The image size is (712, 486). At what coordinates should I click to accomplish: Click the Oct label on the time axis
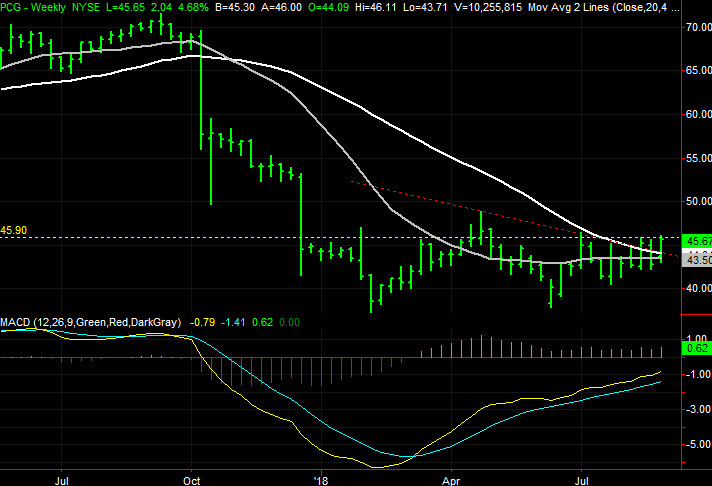pyautogui.click(x=191, y=478)
